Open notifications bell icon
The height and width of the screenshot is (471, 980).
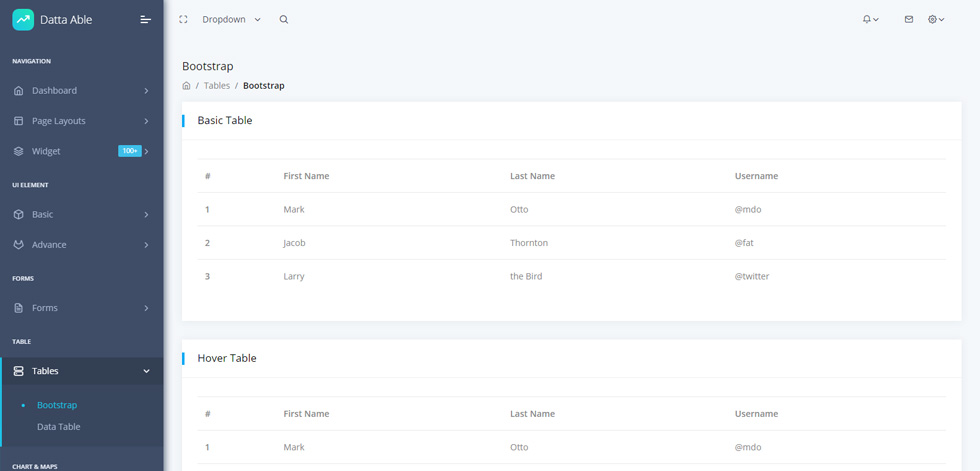coord(867,19)
